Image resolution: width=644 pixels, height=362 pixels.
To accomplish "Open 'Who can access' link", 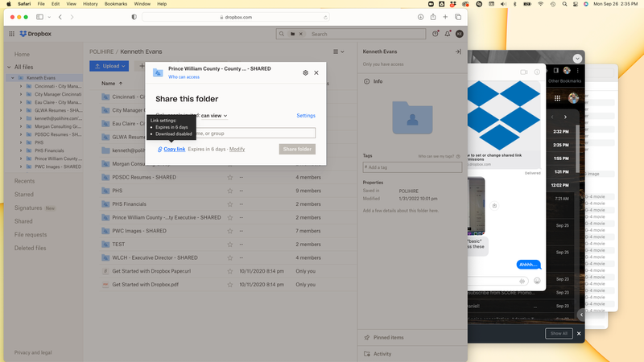I will (184, 77).
